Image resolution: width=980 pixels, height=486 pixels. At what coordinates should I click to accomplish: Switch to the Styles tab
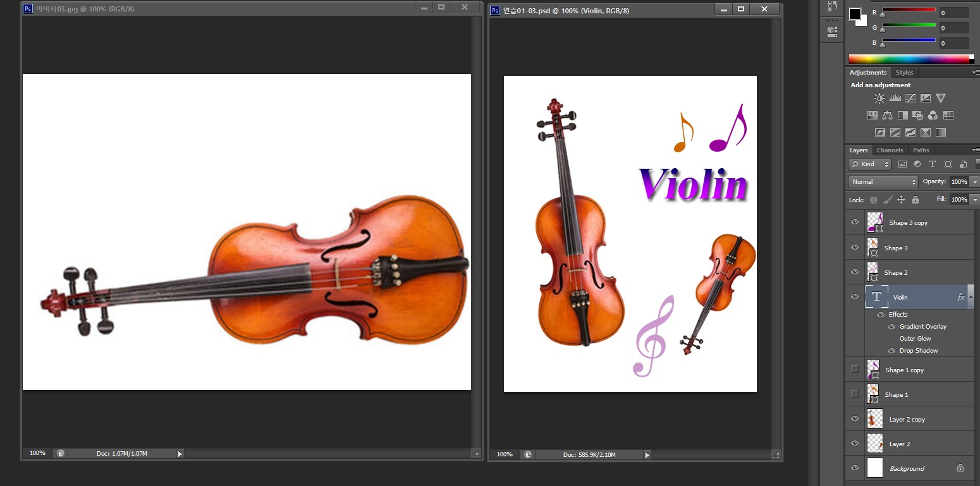coord(904,73)
